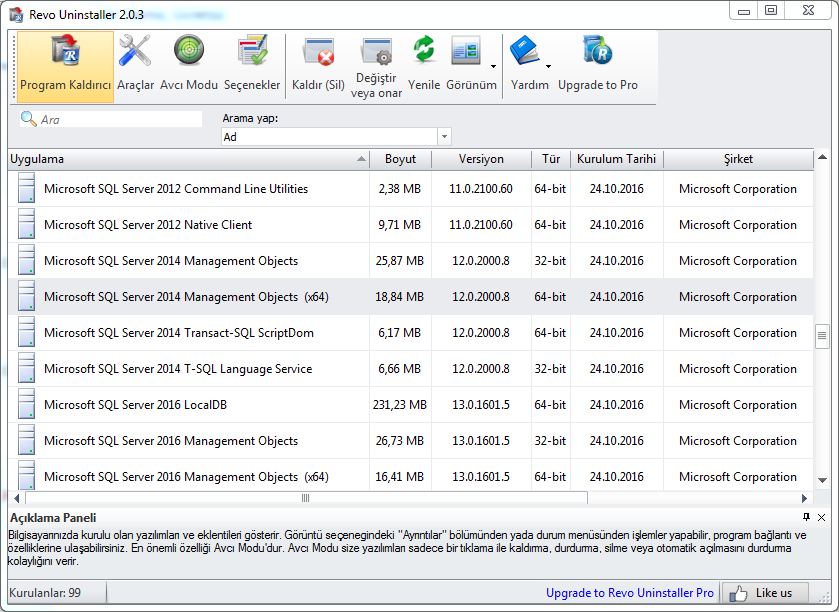Click icon of SQL Server 2012 Command Line Utilities
Image resolution: width=839 pixels, height=612 pixels.
(x=26, y=188)
